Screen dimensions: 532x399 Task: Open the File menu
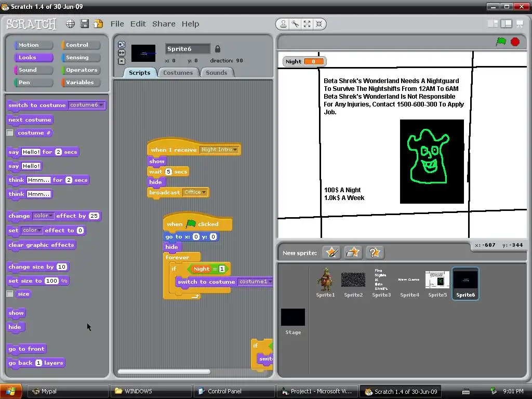click(x=117, y=24)
